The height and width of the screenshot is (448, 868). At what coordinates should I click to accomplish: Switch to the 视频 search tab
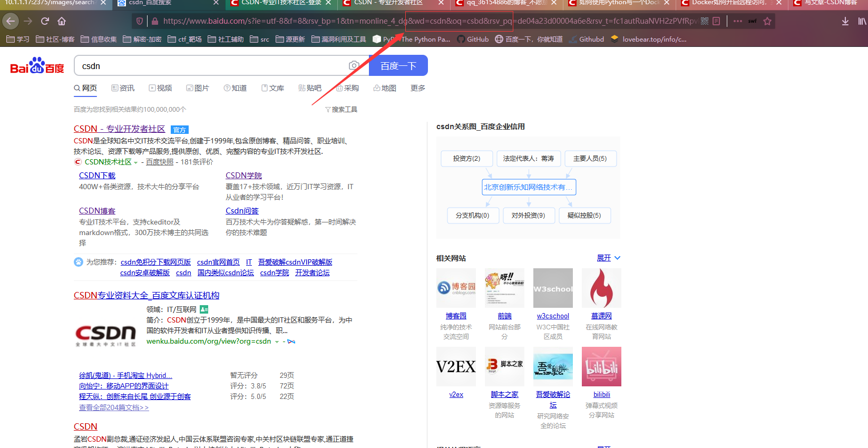pos(160,88)
